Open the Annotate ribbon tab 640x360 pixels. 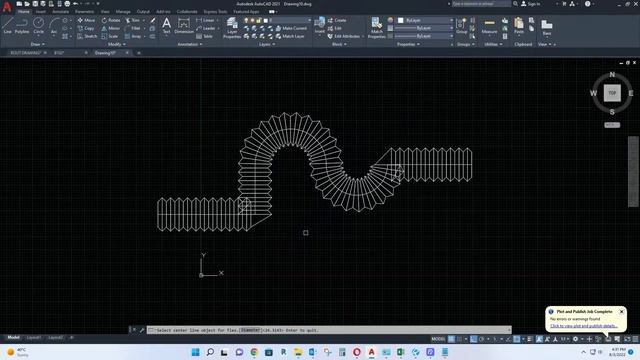tap(60, 11)
